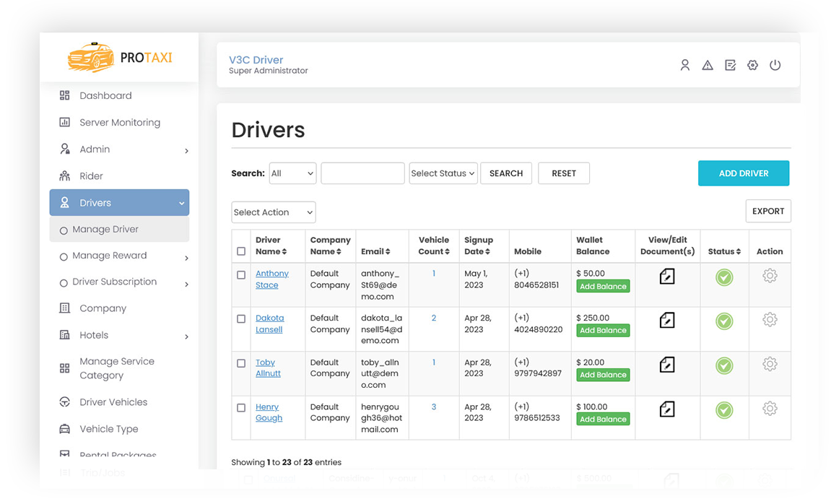Open action gear for Toby Allnutt
Image resolution: width=831 pixels, height=504 pixels.
click(770, 364)
